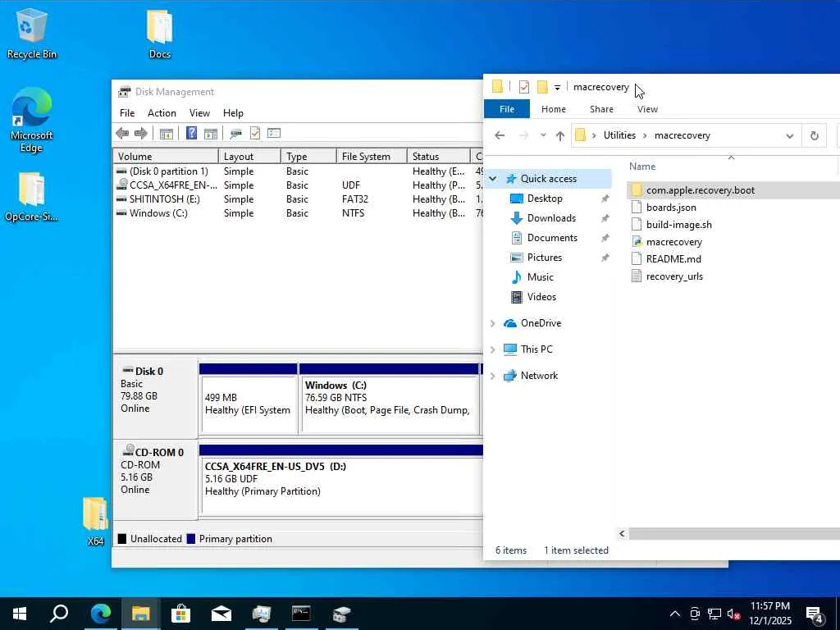840x630 pixels.
Task: Click Utilities in breadcrumb path
Action: click(x=619, y=135)
